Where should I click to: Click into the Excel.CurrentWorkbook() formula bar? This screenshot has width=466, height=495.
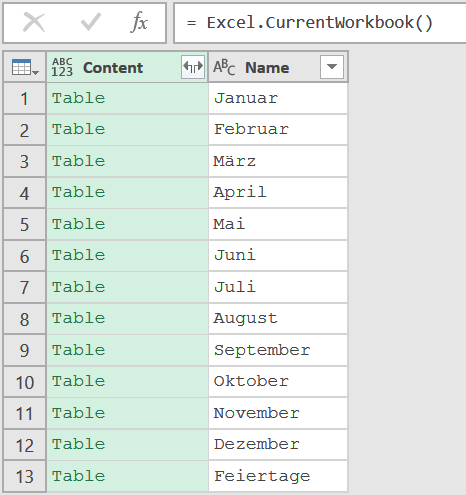coord(319,23)
